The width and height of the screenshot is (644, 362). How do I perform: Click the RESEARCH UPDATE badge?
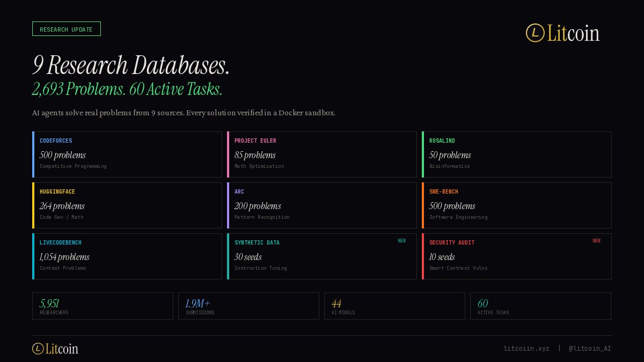[x=67, y=29]
